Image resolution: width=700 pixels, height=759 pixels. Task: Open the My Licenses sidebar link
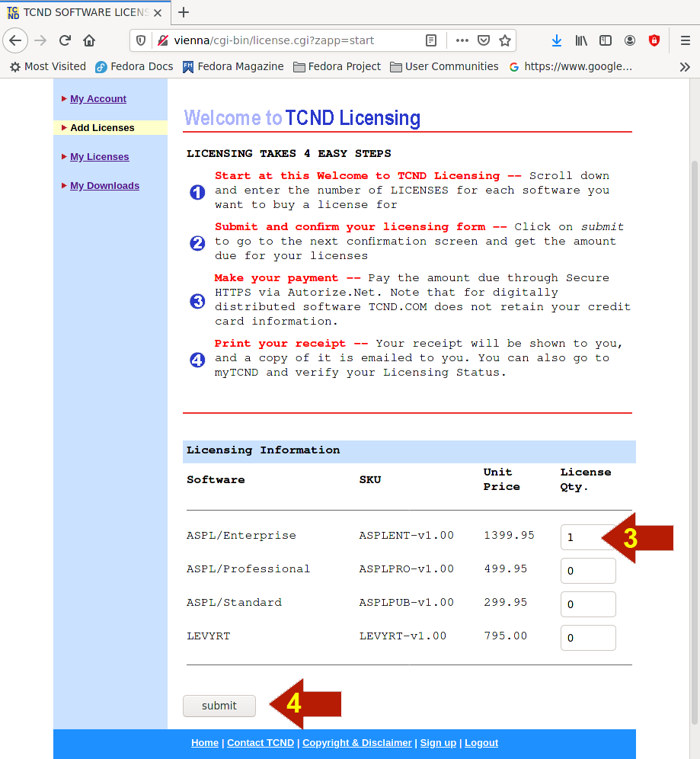99,157
